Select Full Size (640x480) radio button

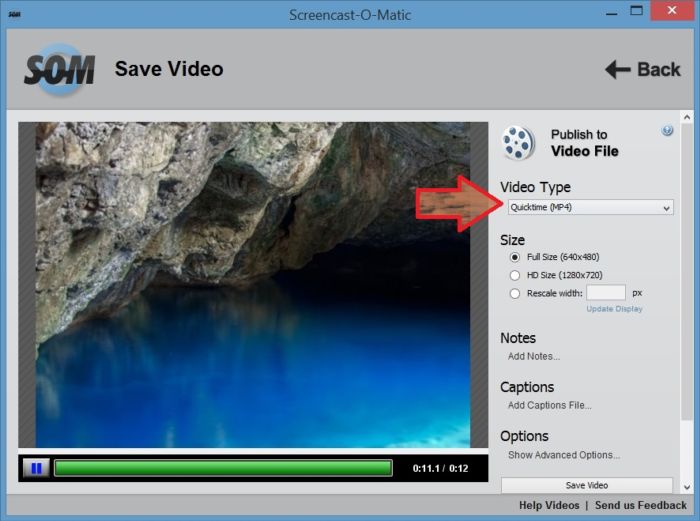point(515,257)
